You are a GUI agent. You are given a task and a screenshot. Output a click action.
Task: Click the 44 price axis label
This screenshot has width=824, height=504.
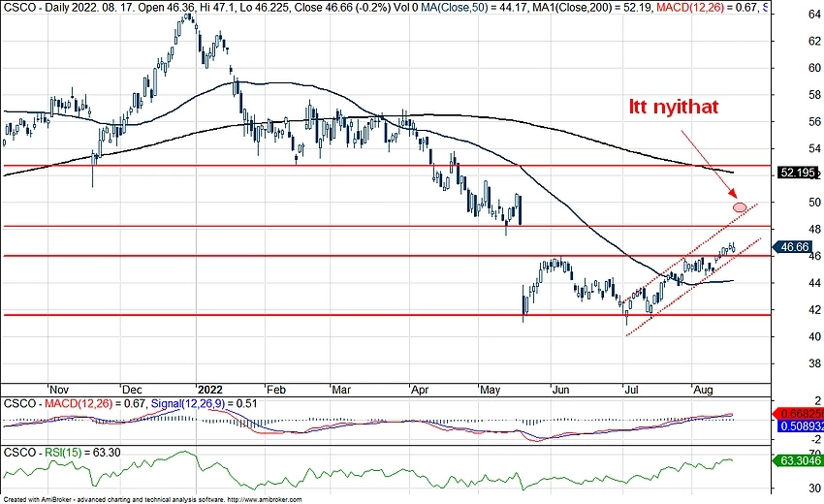click(x=814, y=283)
